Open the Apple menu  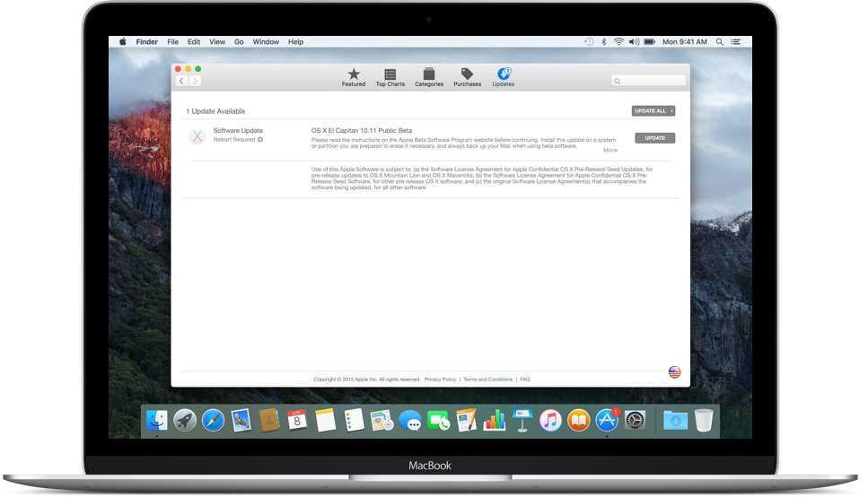click(123, 41)
